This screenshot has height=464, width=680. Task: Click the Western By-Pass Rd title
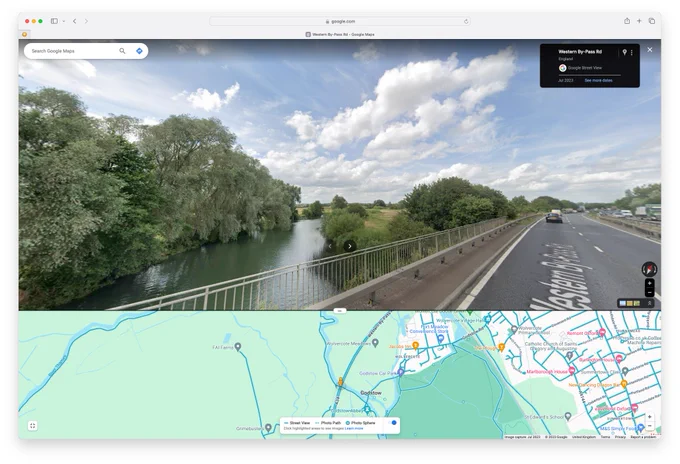pos(580,52)
